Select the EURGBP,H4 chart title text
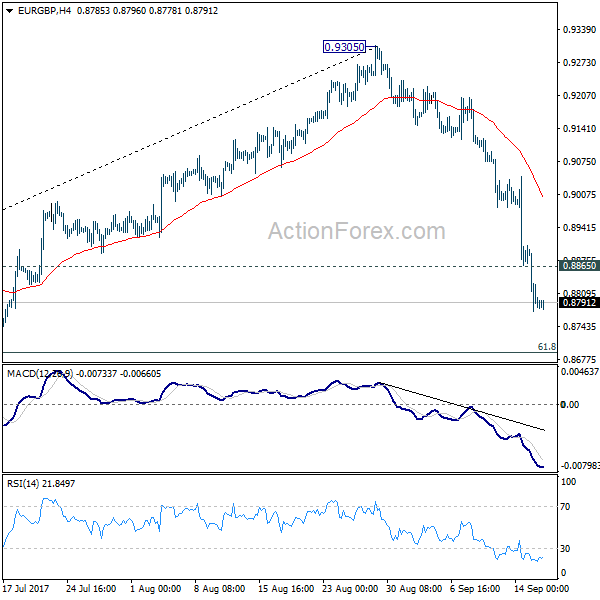The image size is (600, 600). (x=44, y=11)
